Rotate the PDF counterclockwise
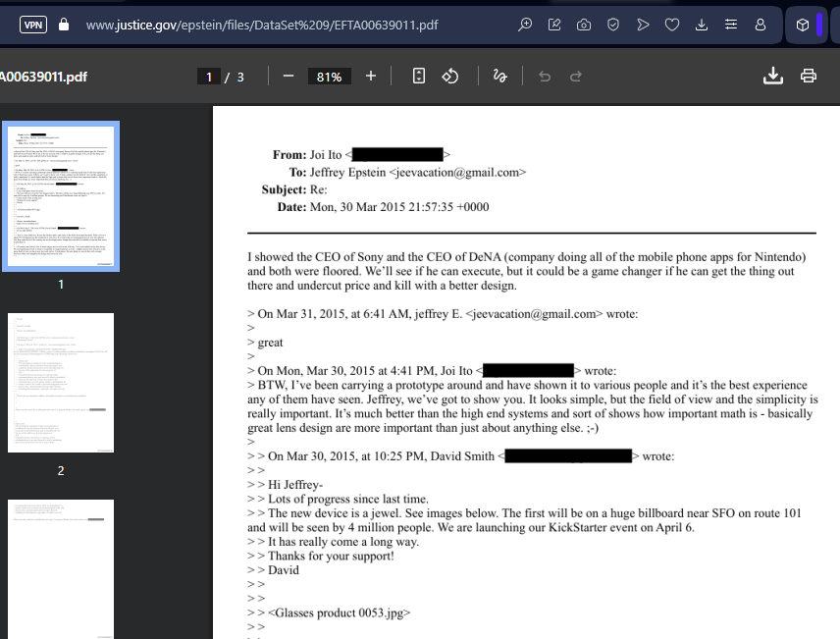The height and width of the screenshot is (639, 840). click(x=450, y=77)
